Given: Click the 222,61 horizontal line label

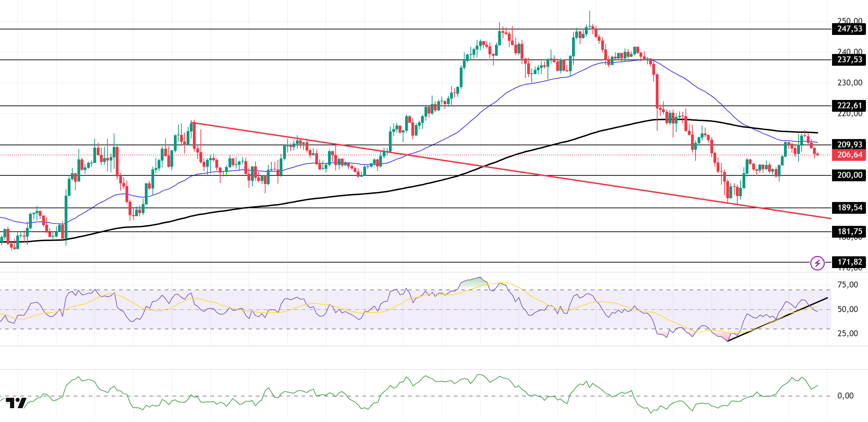Looking at the screenshot, I should [x=849, y=106].
